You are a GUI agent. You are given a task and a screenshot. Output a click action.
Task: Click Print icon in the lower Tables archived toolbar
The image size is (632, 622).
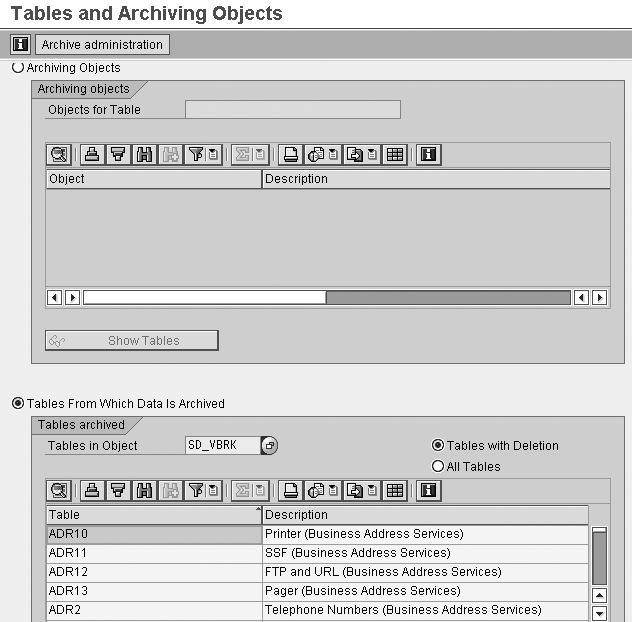click(291, 490)
